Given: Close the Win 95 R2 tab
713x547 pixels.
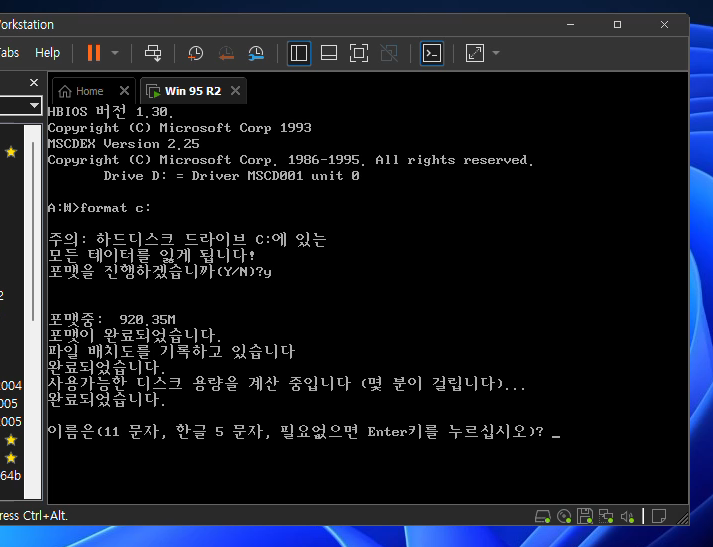Looking at the screenshot, I should [235, 91].
